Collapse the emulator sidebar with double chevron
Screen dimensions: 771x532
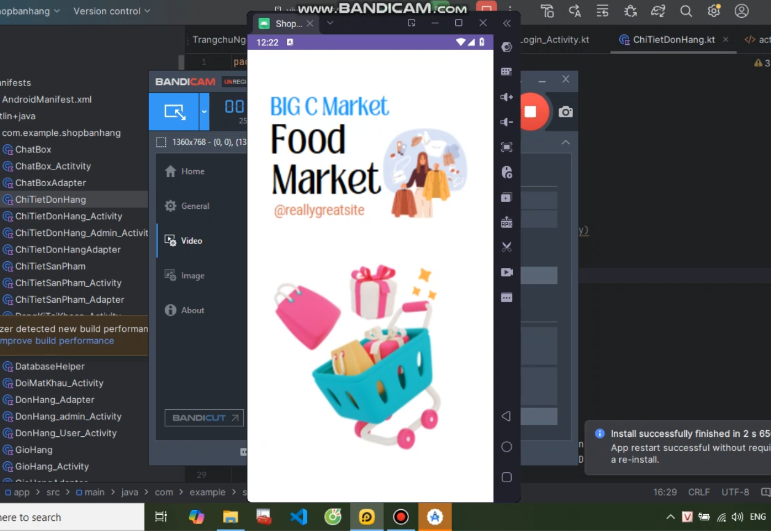[x=507, y=23]
